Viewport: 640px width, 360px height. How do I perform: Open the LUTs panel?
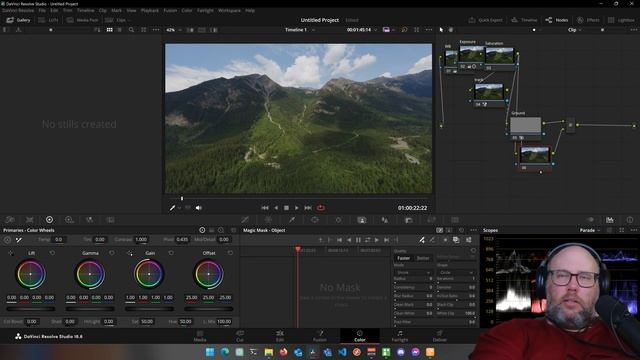48,20
